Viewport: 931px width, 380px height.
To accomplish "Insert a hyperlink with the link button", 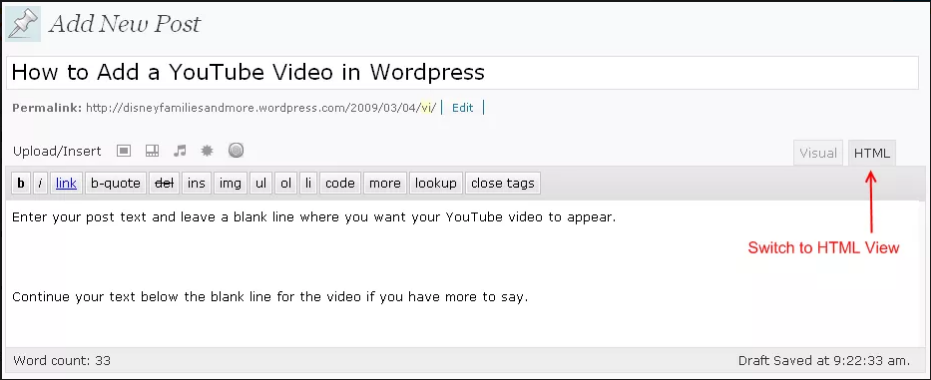I will pyautogui.click(x=66, y=183).
